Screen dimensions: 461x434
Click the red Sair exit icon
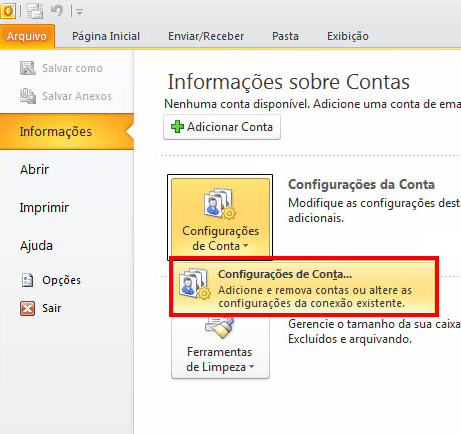pyautogui.click(x=27, y=308)
